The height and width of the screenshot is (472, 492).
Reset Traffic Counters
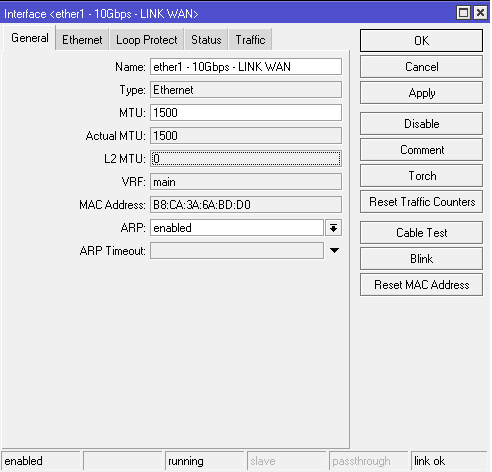point(421,202)
